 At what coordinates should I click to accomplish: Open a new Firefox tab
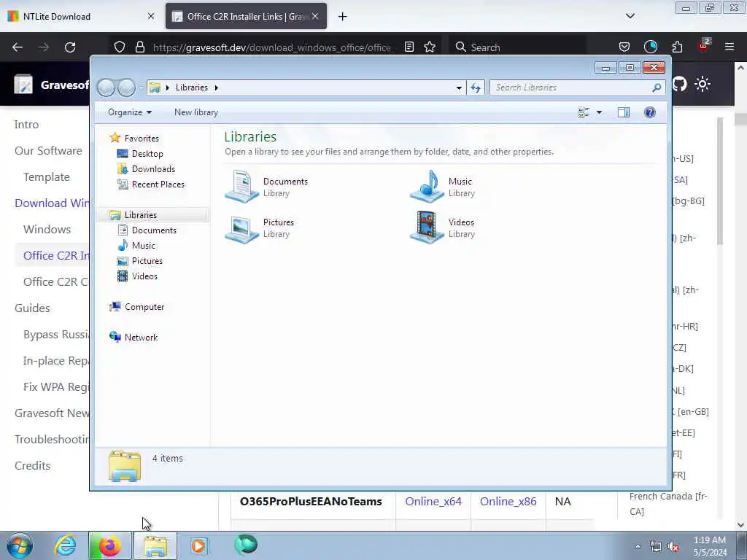(x=343, y=17)
